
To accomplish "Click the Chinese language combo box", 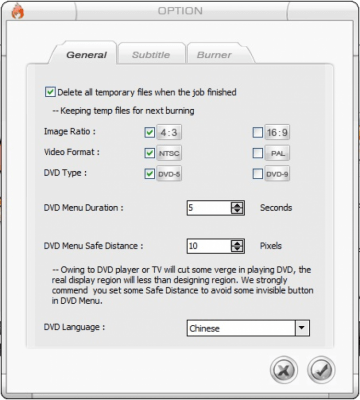I will pyautogui.click(x=248, y=328).
